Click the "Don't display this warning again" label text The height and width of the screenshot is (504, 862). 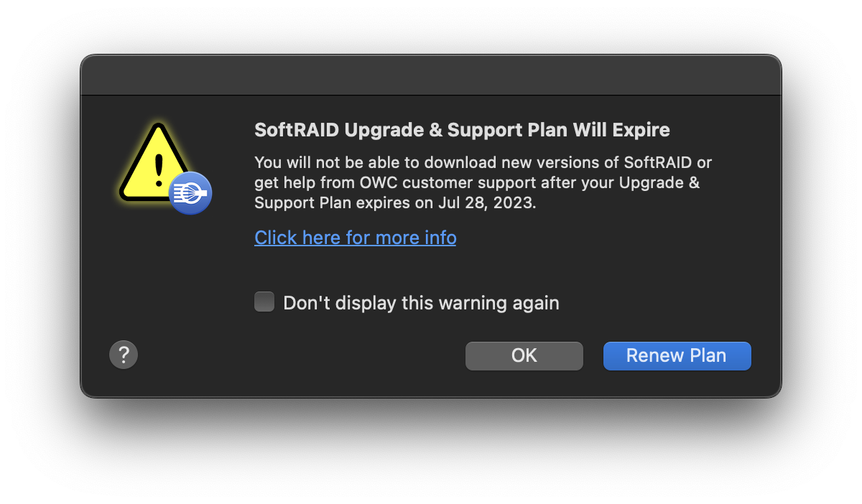pos(421,303)
